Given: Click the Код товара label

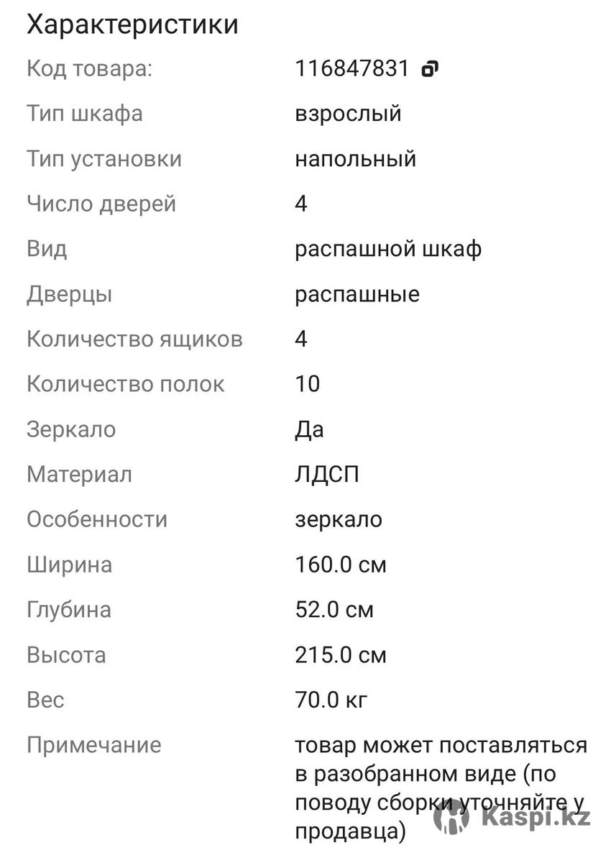Looking at the screenshot, I should point(90,69).
